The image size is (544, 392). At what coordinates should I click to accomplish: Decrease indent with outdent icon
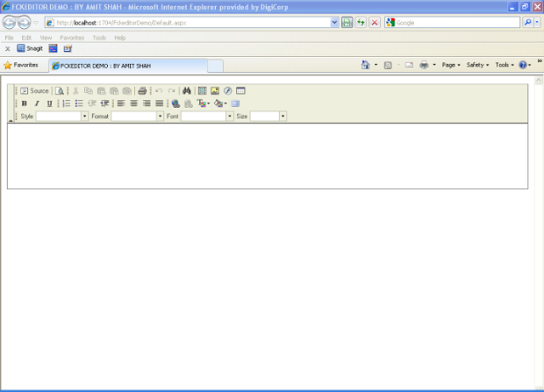[x=92, y=104]
